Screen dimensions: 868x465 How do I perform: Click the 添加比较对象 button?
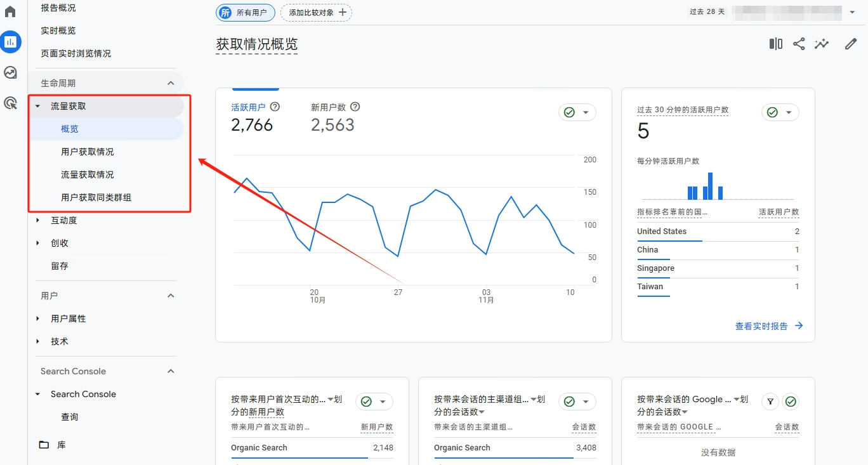point(316,12)
